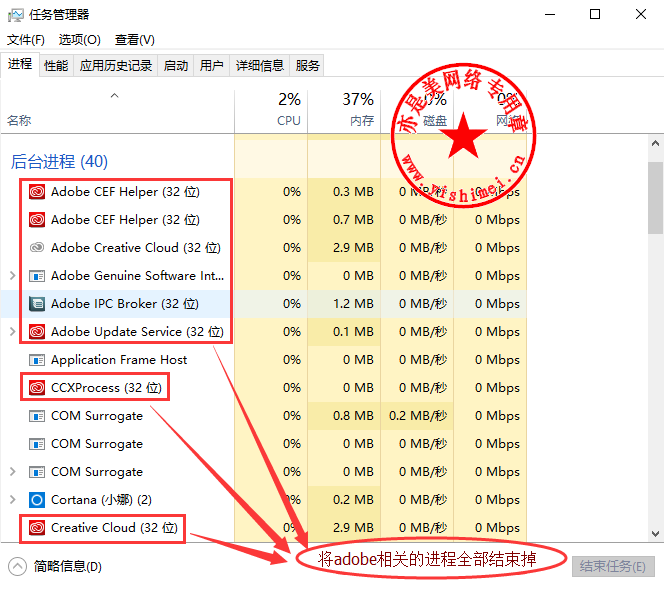
Task: Open the 查看(V) menu
Action: 135,40
